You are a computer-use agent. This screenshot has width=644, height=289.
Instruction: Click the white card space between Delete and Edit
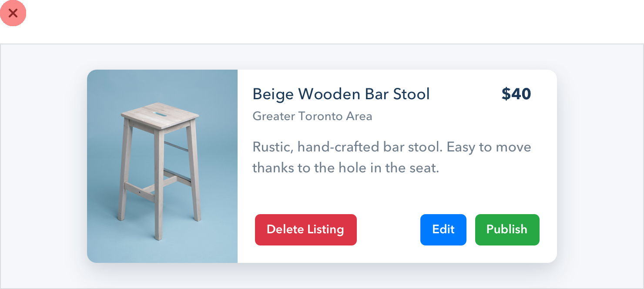388,230
